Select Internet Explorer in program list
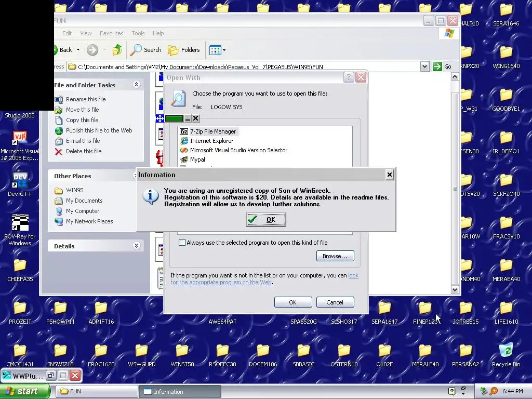Image resolution: width=532 pixels, height=399 pixels. [x=207, y=141]
